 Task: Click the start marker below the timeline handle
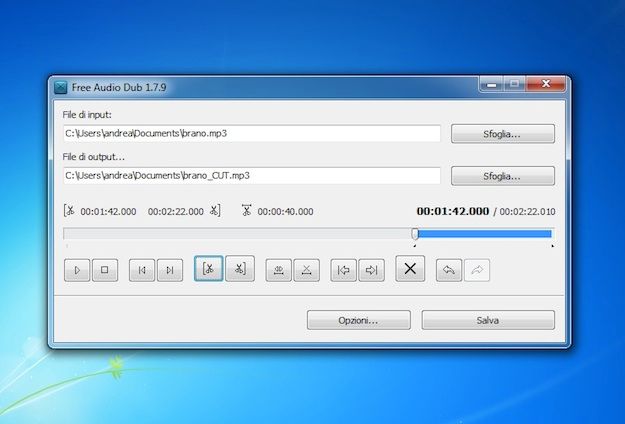[415, 246]
